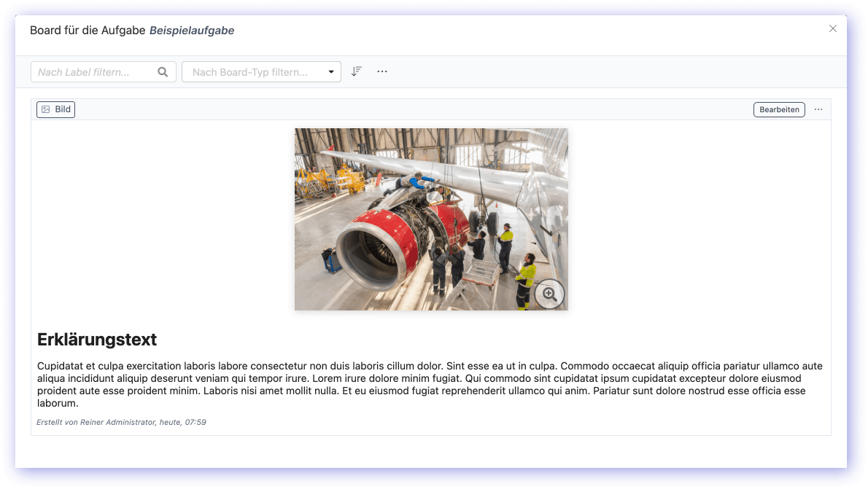This screenshot has height=489, width=868.
Task: Open the card's more options ellipsis
Action: click(818, 109)
